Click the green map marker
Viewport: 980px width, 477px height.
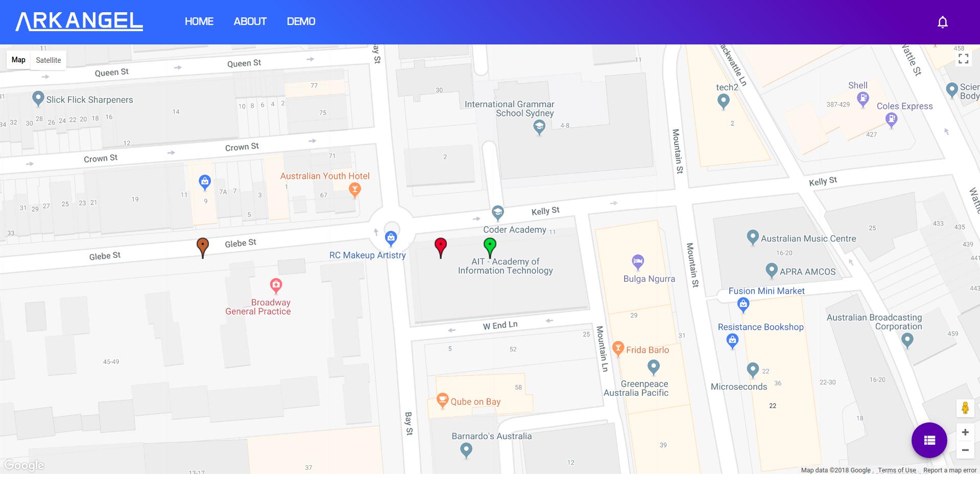[x=490, y=248]
